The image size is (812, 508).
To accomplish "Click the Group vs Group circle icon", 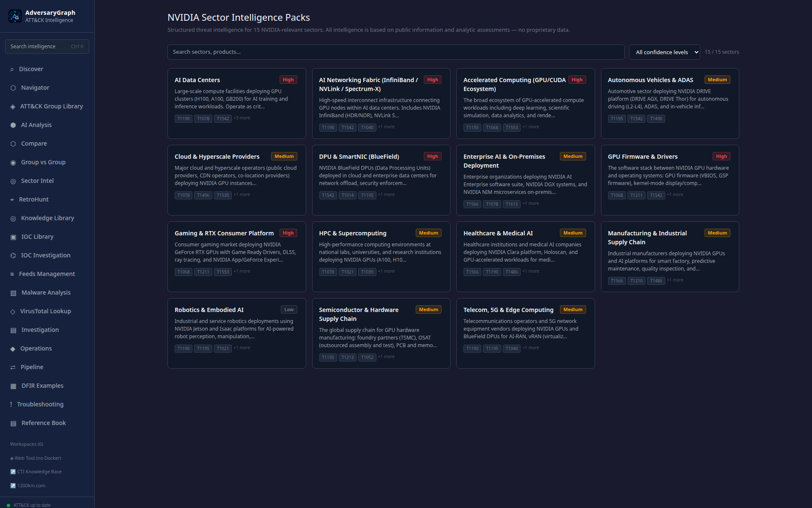I will tap(13, 163).
